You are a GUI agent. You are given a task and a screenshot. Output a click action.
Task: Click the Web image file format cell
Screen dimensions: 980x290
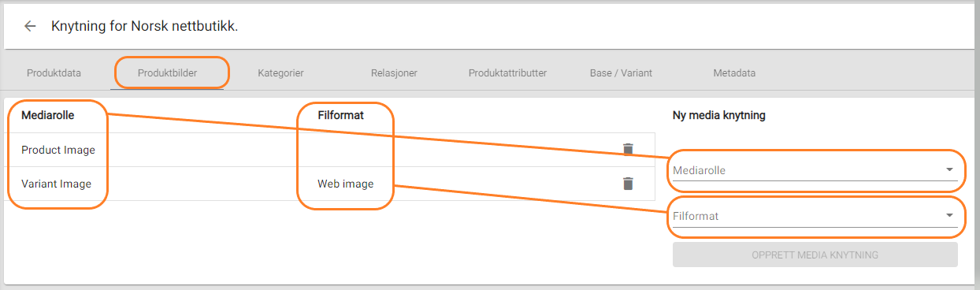coord(346,184)
